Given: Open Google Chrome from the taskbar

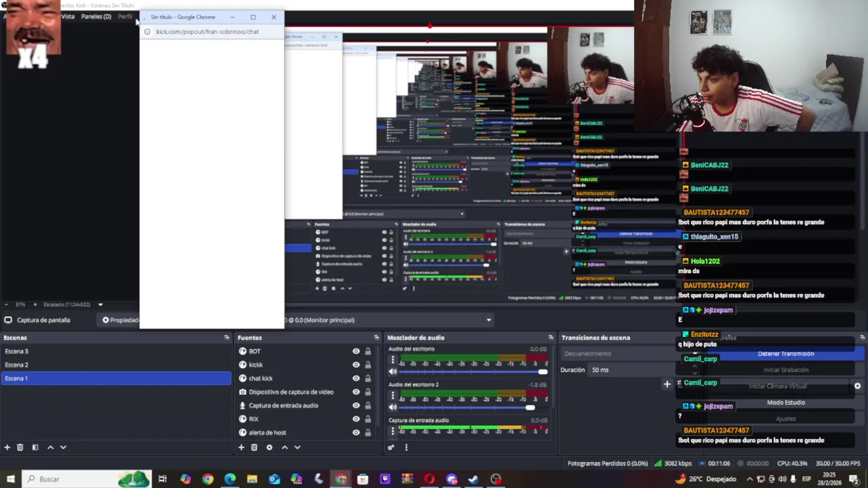Looking at the screenshot, I should pyautogui.click(x=208, y=479).
